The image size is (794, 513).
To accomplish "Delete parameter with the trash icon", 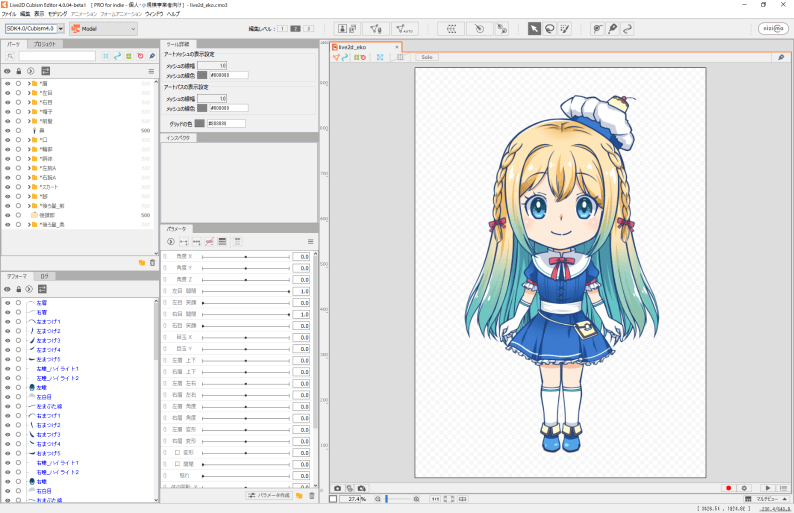I will point(311,495).
